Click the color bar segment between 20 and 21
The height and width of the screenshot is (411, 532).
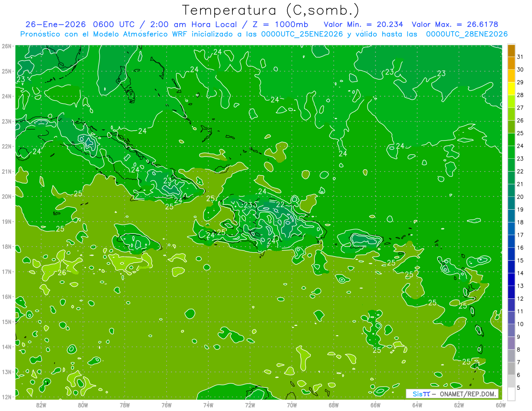[511, 191]
